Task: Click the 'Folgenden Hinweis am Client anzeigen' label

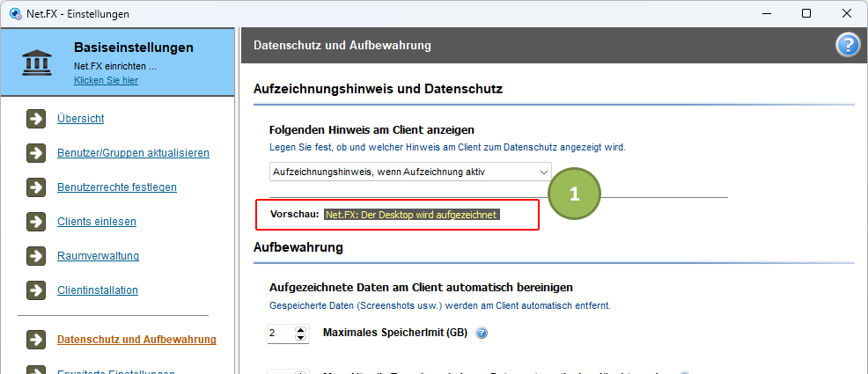Action: point(371,130)
